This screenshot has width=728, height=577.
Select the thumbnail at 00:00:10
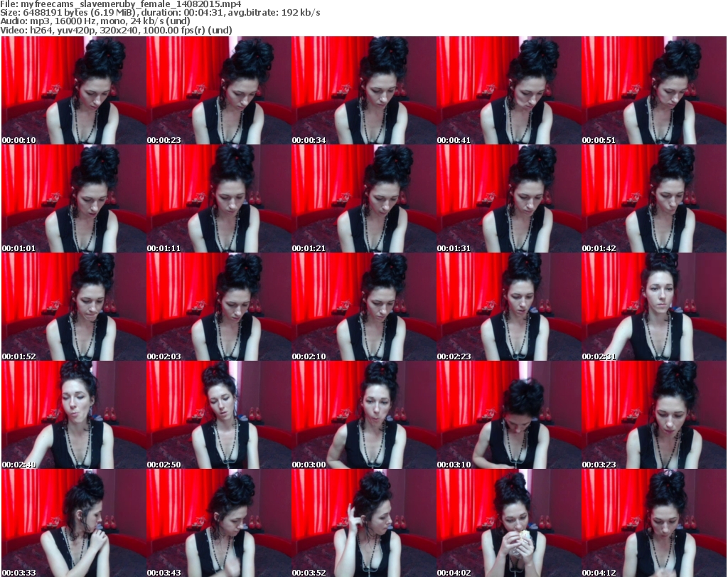[x=74, y=90]
